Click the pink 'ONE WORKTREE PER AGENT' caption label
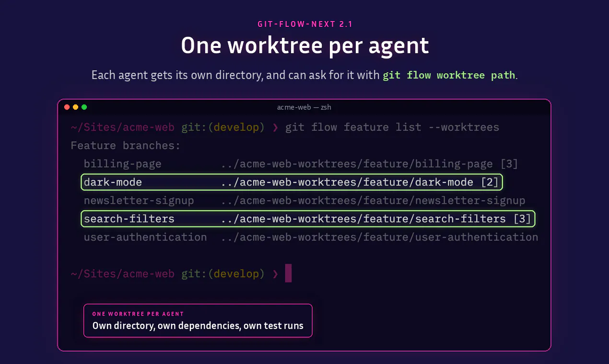The height and width of the screenshot is (364, 609). (x=138, y=314)
